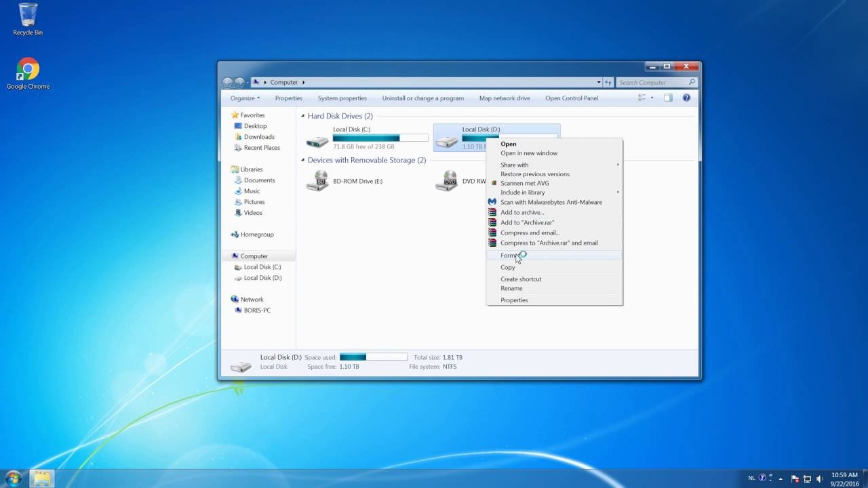
Task: Click the Space used bar in details pane
Action: click(x=374, y=357)
